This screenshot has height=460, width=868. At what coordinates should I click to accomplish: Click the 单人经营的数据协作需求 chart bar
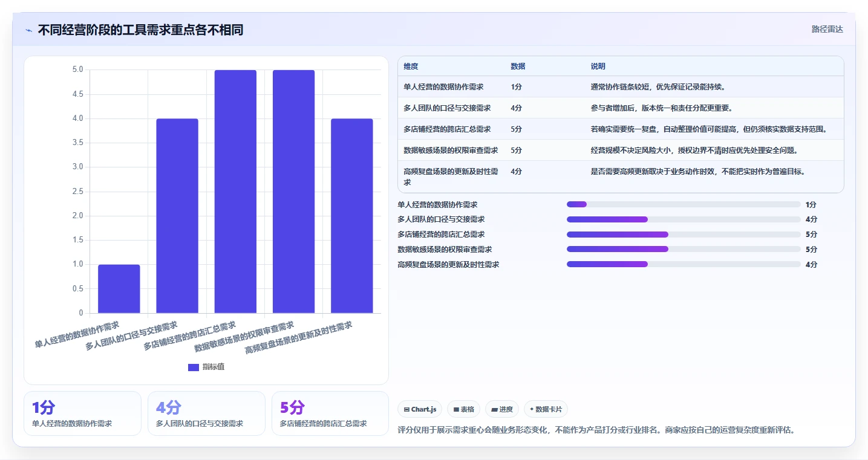point(119,289)
